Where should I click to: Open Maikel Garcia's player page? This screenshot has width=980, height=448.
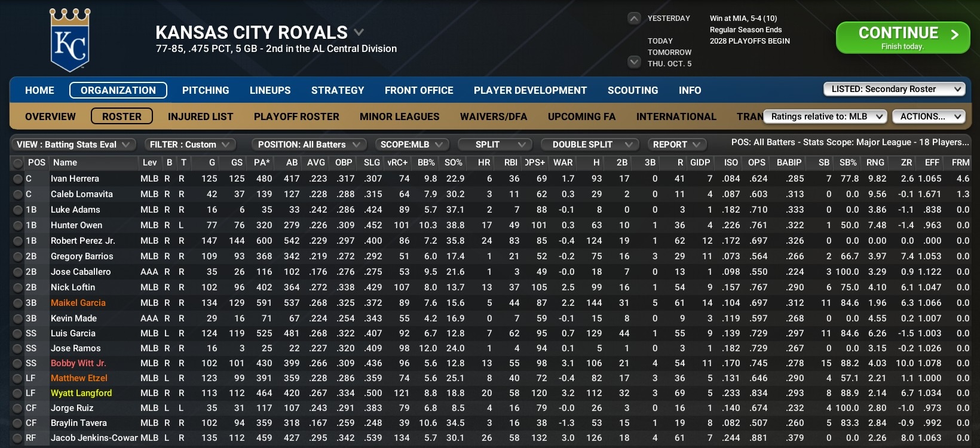tap(78, 303)
